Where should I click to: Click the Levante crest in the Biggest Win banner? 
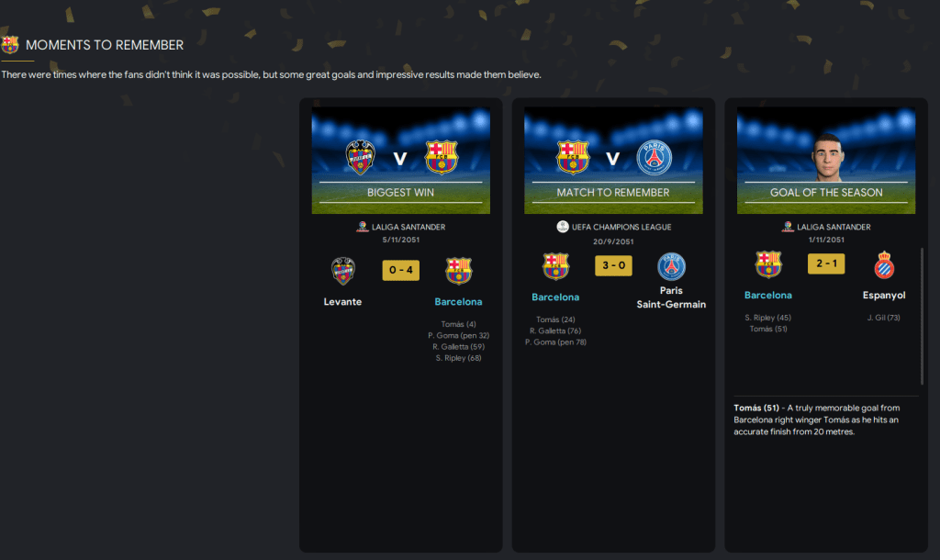coord(360,157)
